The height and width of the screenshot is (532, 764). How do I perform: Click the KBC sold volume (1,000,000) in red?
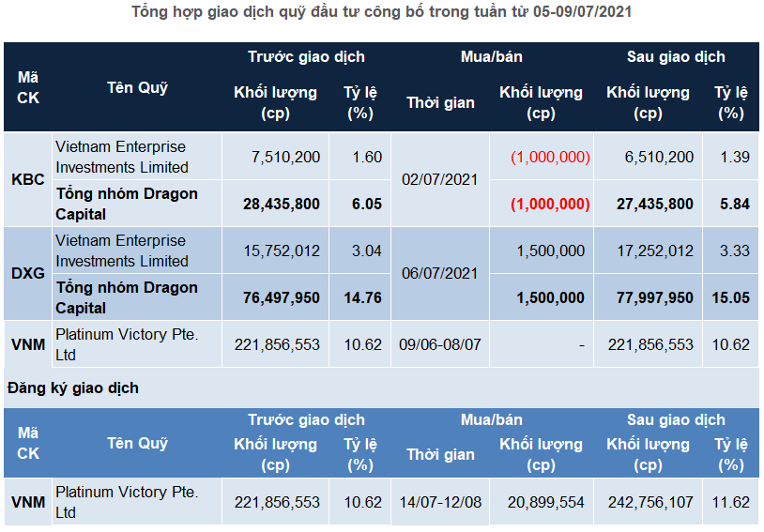point(550,157)
